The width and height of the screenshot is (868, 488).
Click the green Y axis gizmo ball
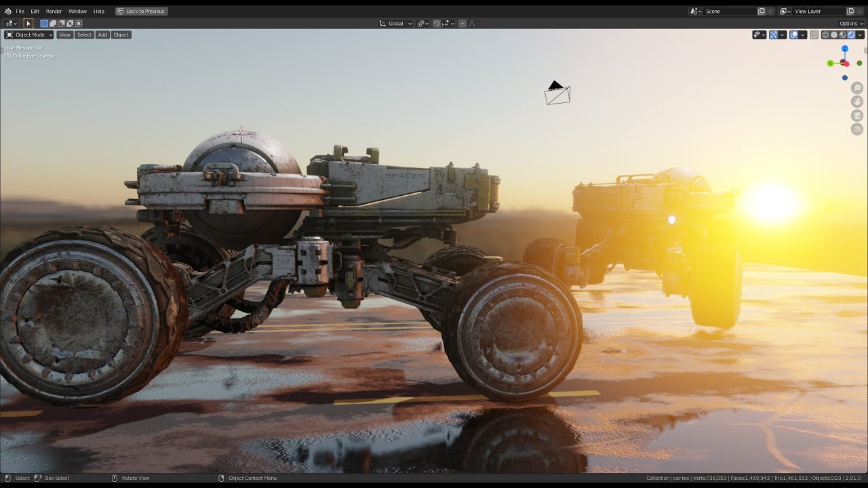click(x=830, y=63)
